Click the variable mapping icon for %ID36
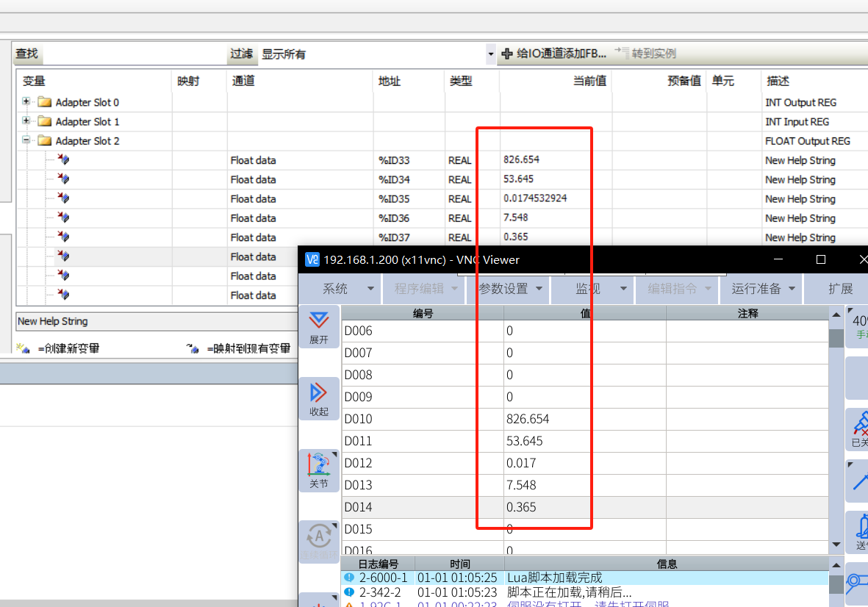The height and width of the screenshot is (607, 868). click(x=63, y=218)
